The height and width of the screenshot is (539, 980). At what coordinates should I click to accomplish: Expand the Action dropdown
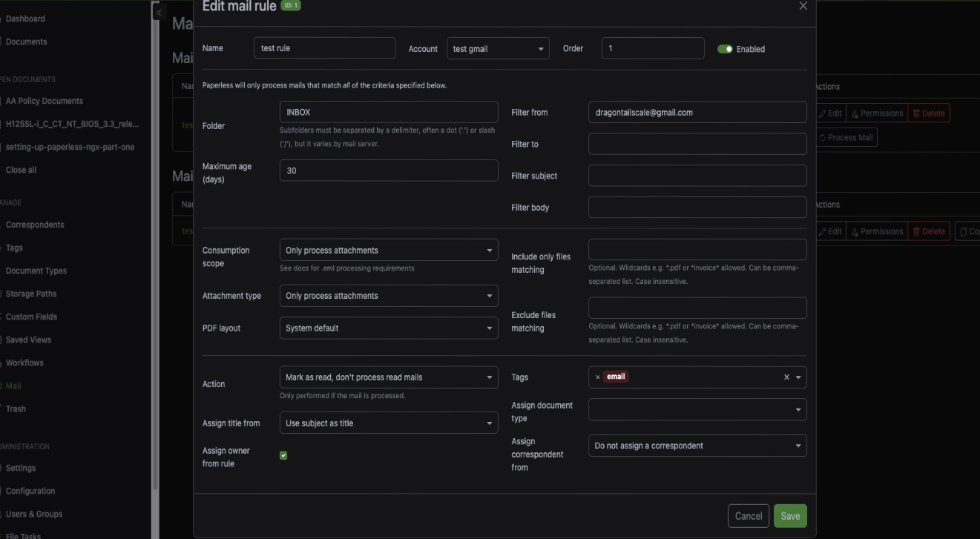coord(388,377)
